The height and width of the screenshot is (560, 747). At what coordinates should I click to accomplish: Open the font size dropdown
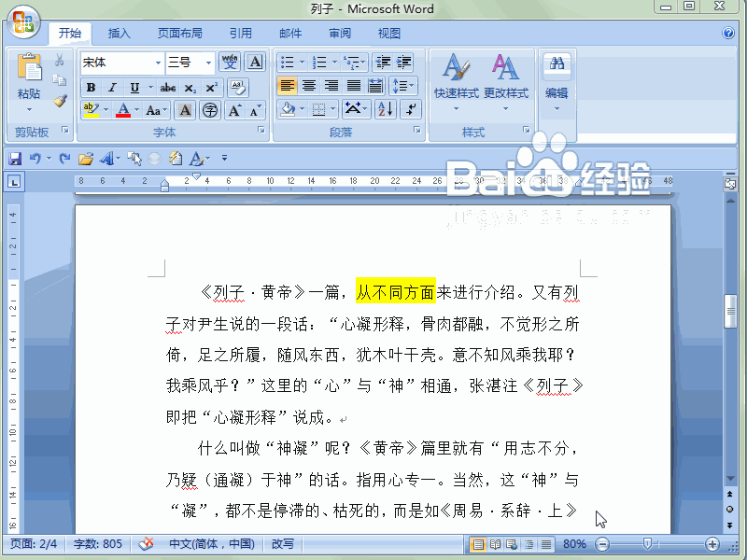[207, 63]
